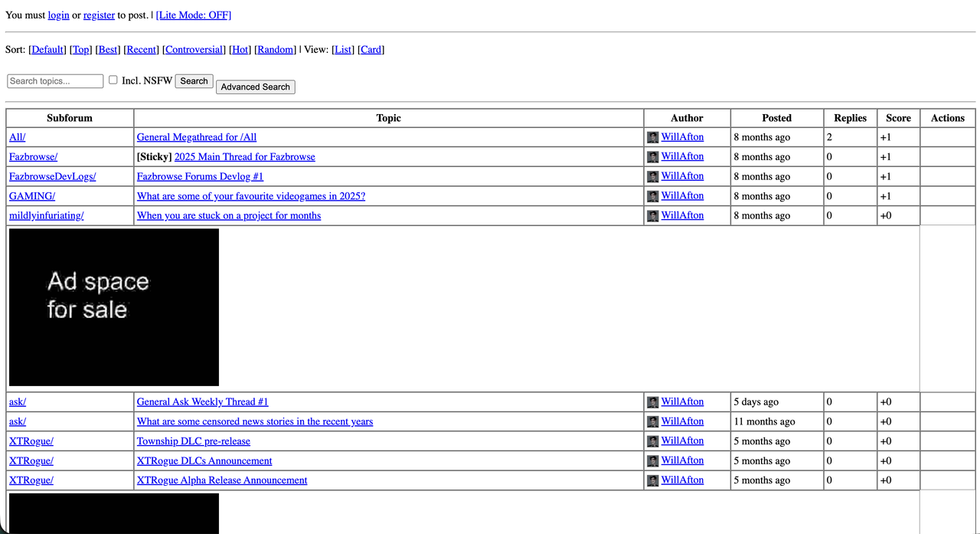This screenshot has height=534, width=980.
Task: Open the register link
Action: tap(99, 15)
